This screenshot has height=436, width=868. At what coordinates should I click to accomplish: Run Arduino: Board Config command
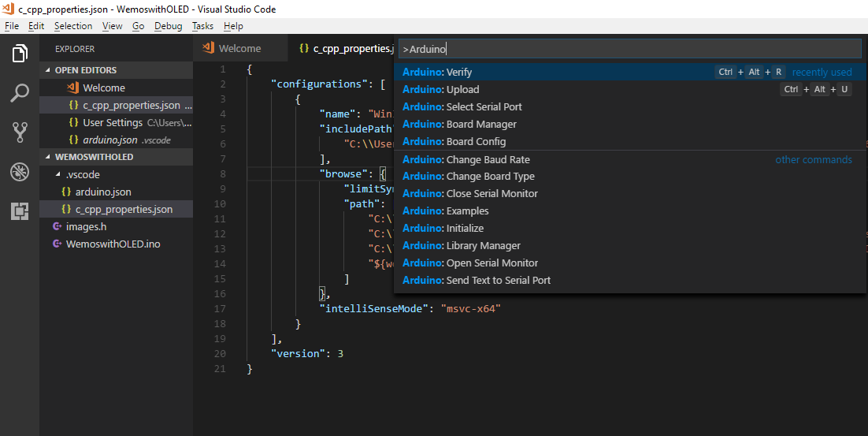pos(630,141)
